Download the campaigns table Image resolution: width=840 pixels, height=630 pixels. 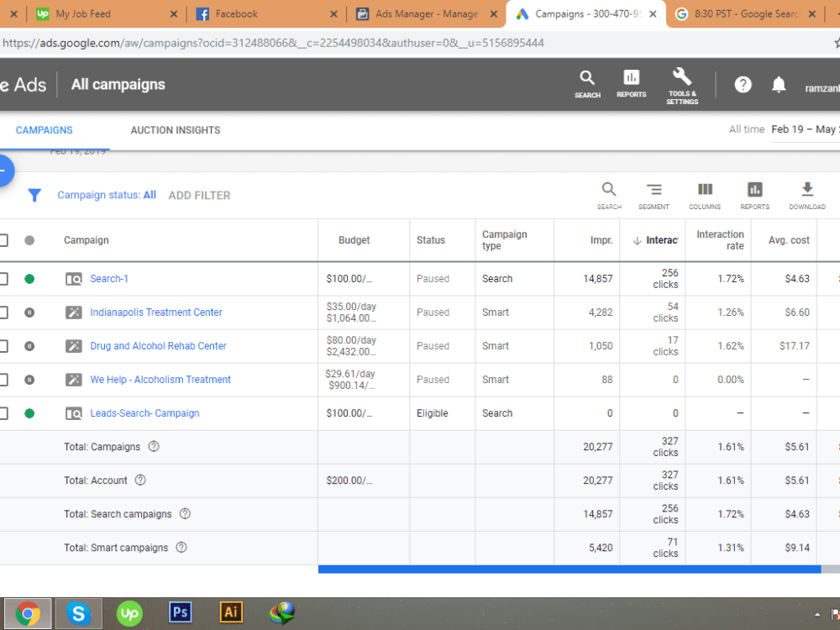pyautogui.click(x=806, y=196)
